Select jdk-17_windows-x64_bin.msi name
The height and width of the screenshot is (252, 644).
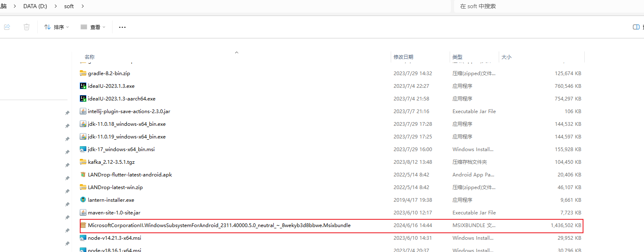pos(121,149)
